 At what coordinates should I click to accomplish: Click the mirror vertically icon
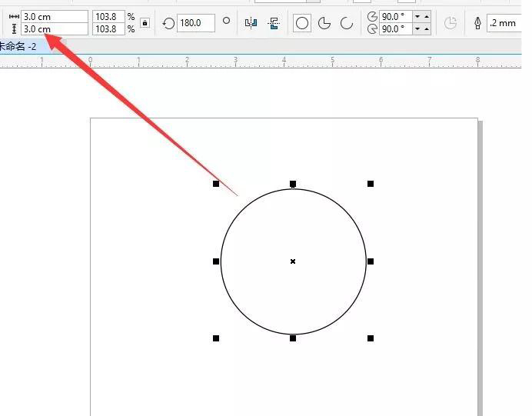pyautogui.click(x=273, y=23)
